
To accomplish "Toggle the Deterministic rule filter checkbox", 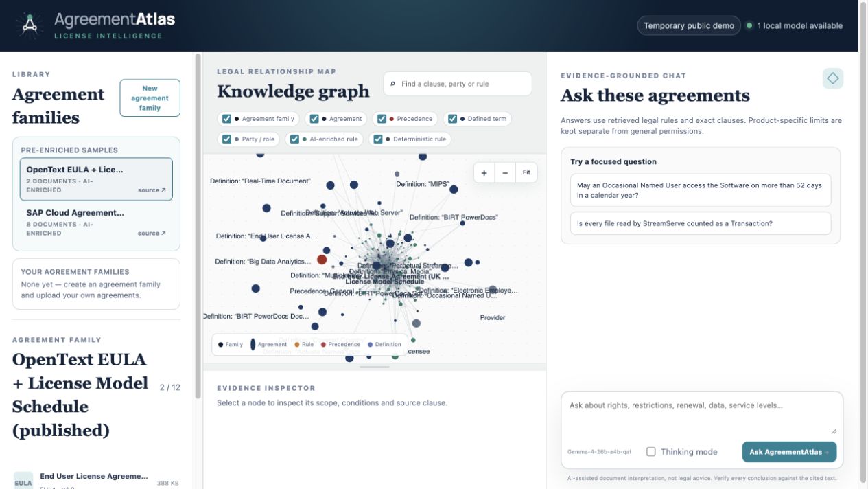I will coord(378,139).
